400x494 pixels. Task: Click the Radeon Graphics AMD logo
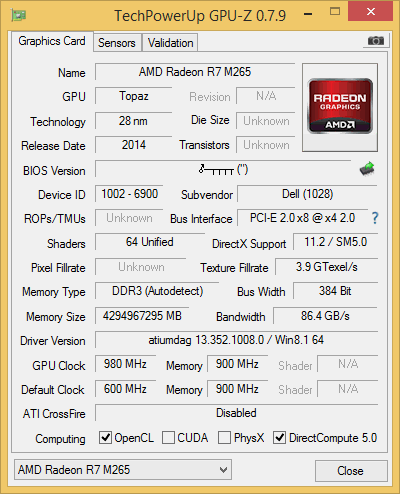tap(340, 107)
